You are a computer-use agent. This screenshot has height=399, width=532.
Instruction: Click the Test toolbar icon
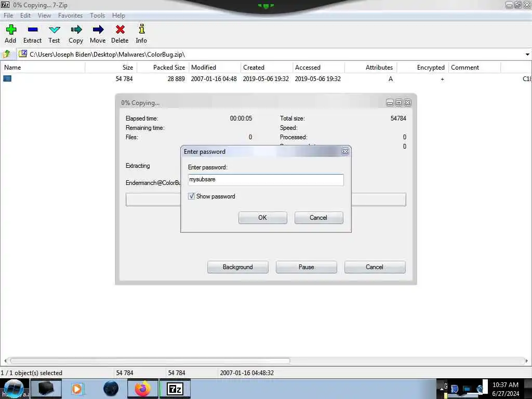[54, 30]
